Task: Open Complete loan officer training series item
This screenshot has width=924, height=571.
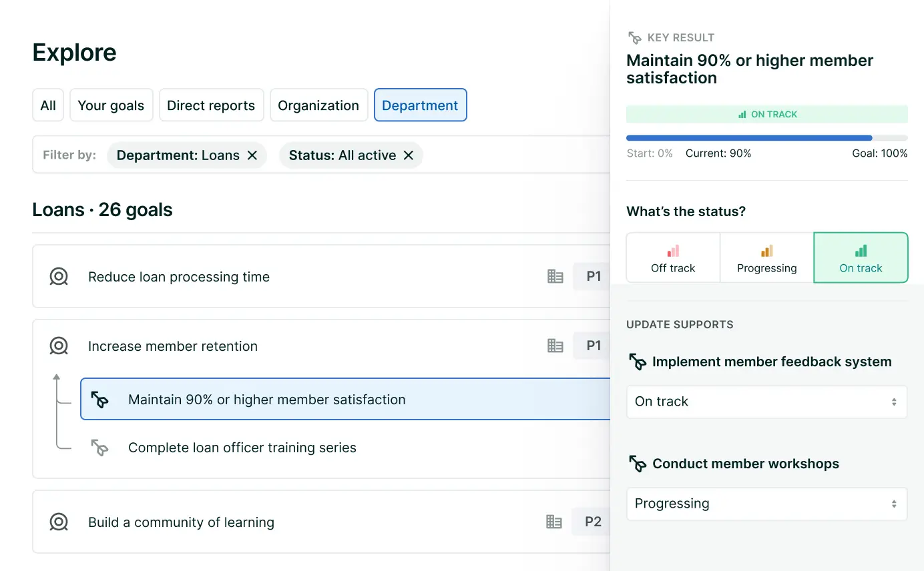Action: (242, 448)
